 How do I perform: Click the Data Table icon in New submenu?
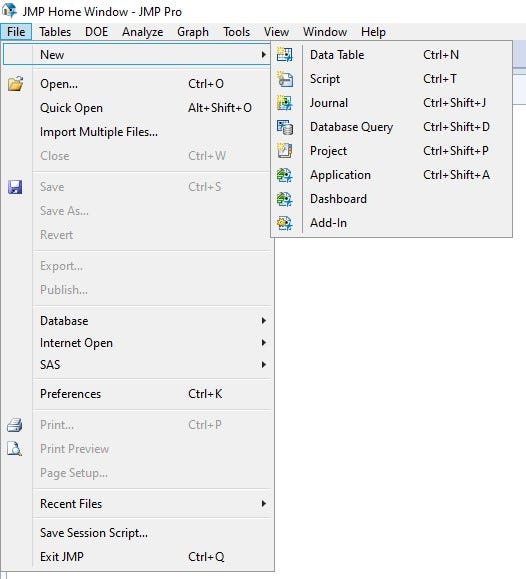pos(285,55)
